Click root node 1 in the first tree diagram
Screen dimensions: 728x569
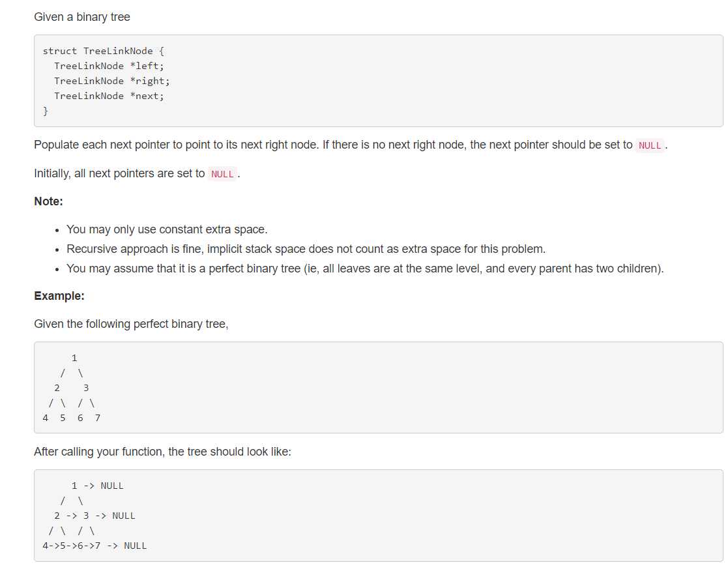pos(74,358)
